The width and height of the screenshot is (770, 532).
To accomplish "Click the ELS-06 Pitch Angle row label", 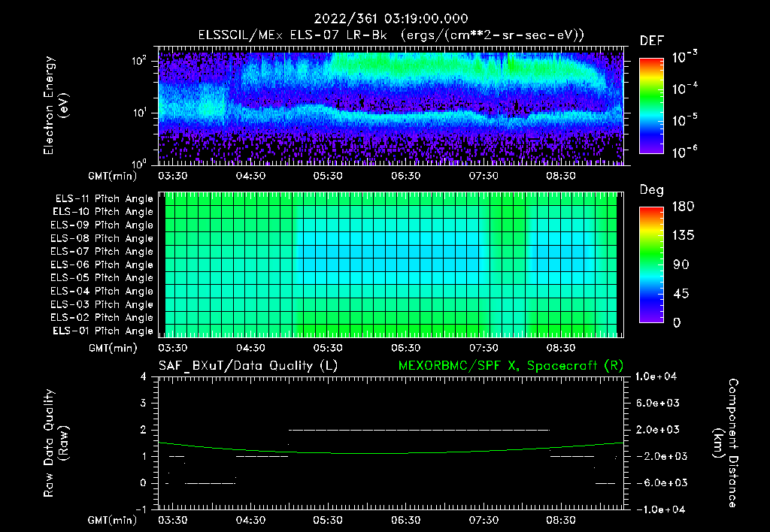I will 102,265.
